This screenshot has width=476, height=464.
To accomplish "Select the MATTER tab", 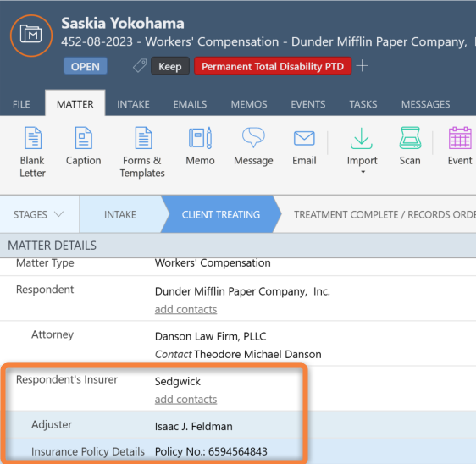I will click(x=75, y=103).
